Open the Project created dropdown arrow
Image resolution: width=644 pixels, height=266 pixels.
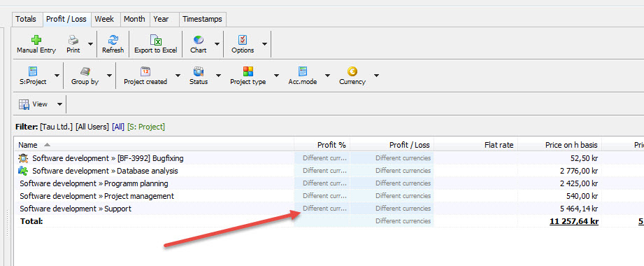click(x=178, y=75)
